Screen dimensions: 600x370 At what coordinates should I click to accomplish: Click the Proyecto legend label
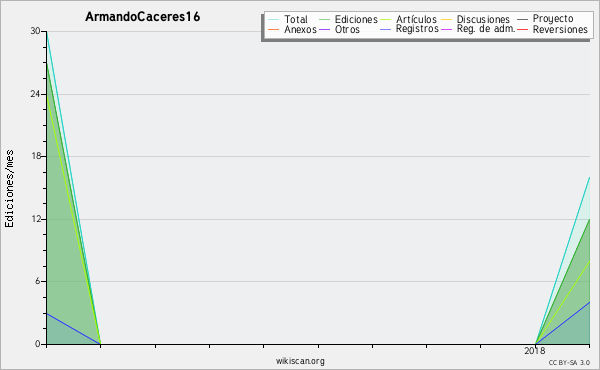[553, 19]
